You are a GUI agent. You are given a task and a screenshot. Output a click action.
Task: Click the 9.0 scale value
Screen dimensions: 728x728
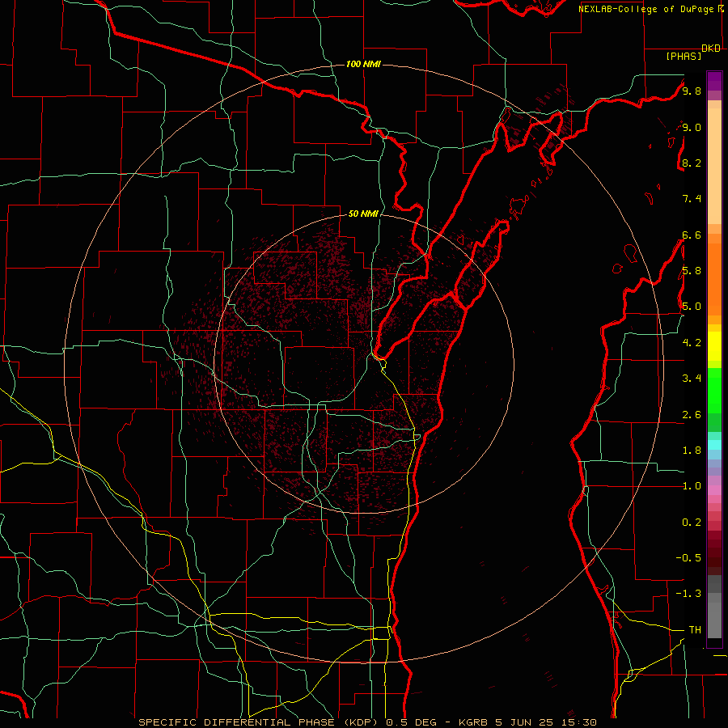coord(692,128)
